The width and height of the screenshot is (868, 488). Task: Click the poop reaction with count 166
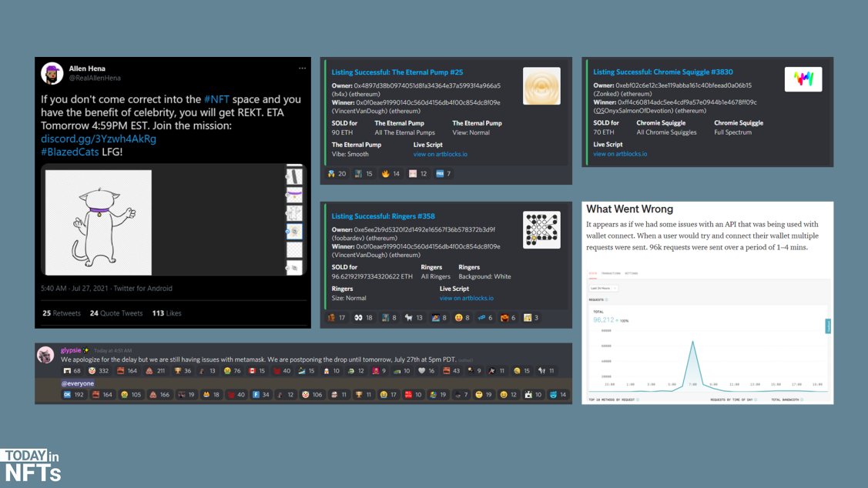click(x=159, y=395)
